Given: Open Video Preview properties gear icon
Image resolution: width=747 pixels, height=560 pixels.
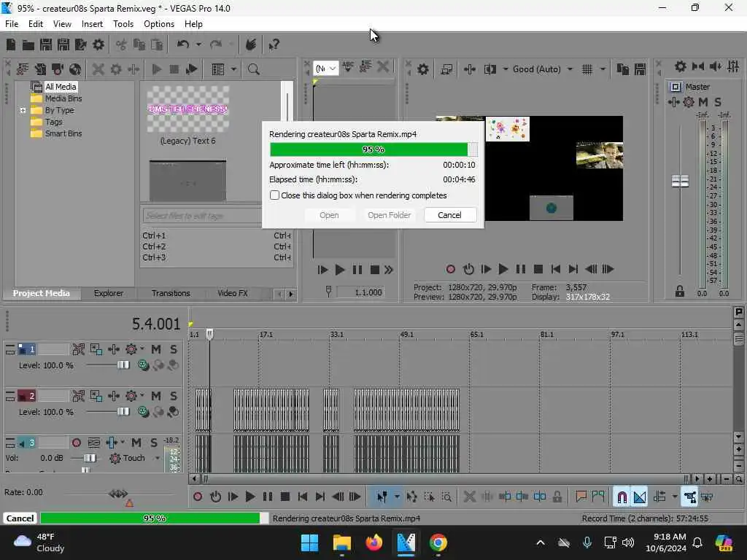Looking at the screenshot, I should (x=422, y=69).
